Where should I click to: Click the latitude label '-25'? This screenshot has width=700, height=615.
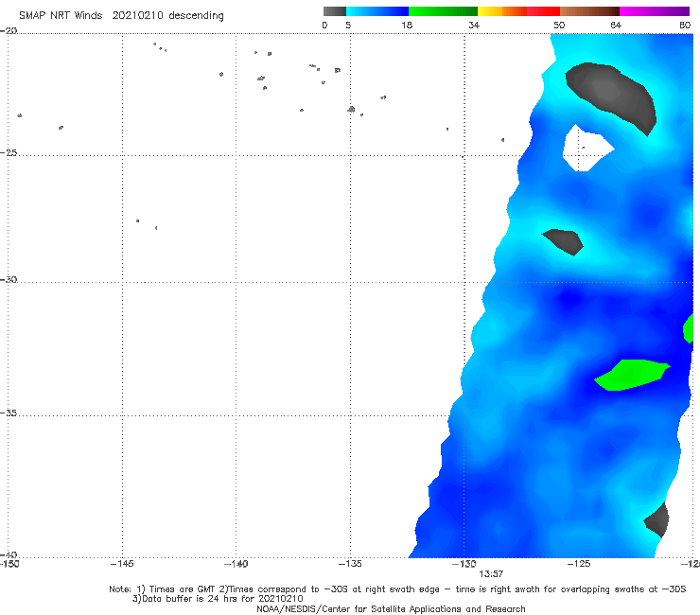tap(9, 152)
